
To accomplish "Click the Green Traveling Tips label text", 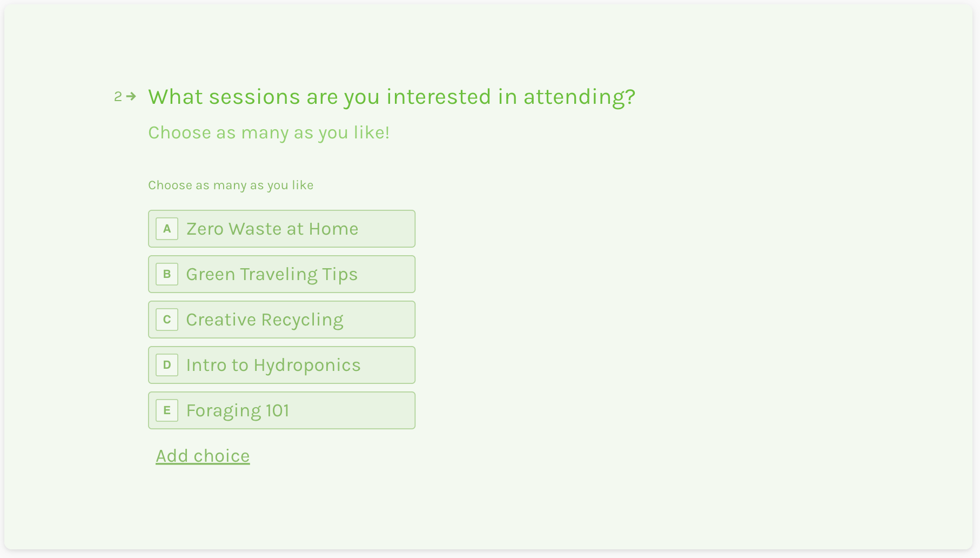I will [272, 275].
